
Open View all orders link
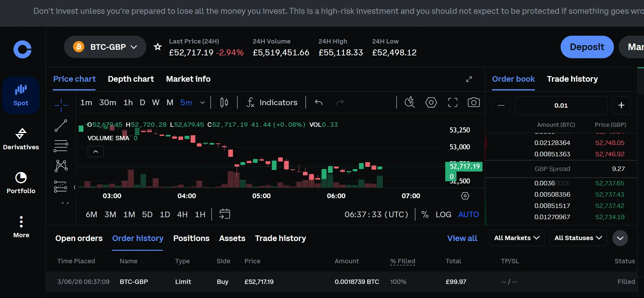462,238
